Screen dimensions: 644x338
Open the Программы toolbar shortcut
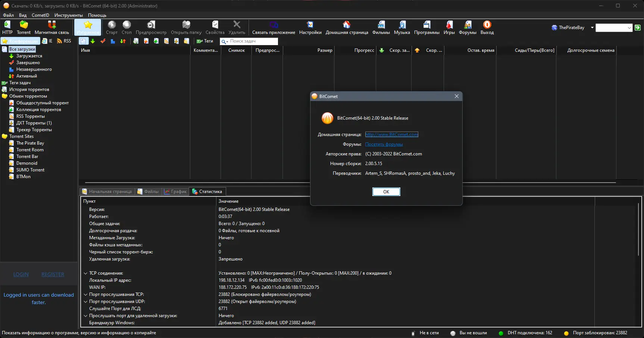coord(426,28)
